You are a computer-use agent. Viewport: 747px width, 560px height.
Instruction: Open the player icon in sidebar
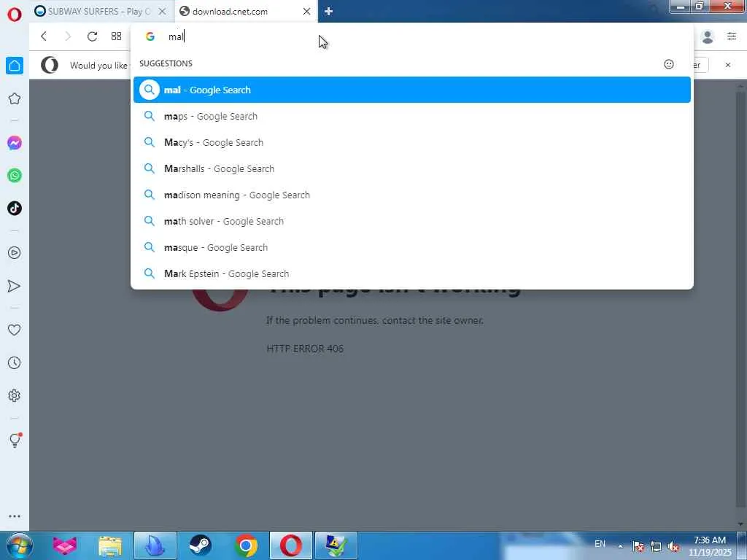(15, 252)
